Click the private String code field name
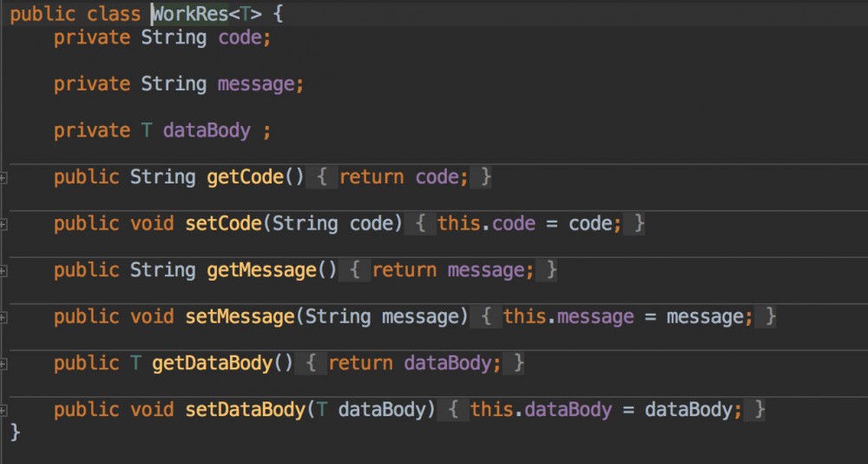The image size is (868, 464). point(245,37)
